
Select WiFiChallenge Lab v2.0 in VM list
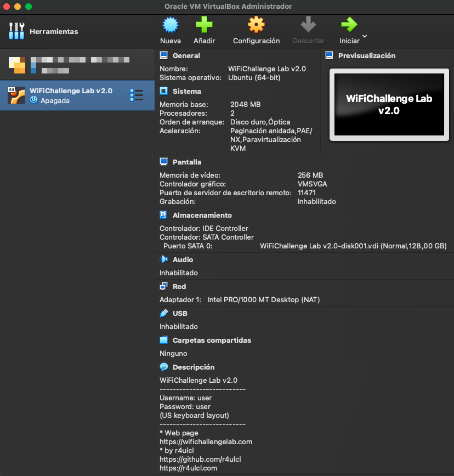[77, 95]
